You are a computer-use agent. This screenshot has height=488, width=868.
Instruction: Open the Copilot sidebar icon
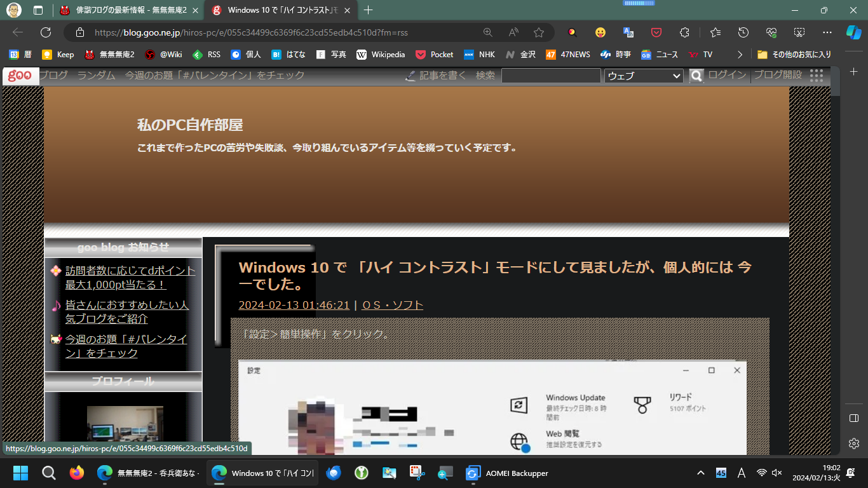pyautogui.click(x=853, y=32)
